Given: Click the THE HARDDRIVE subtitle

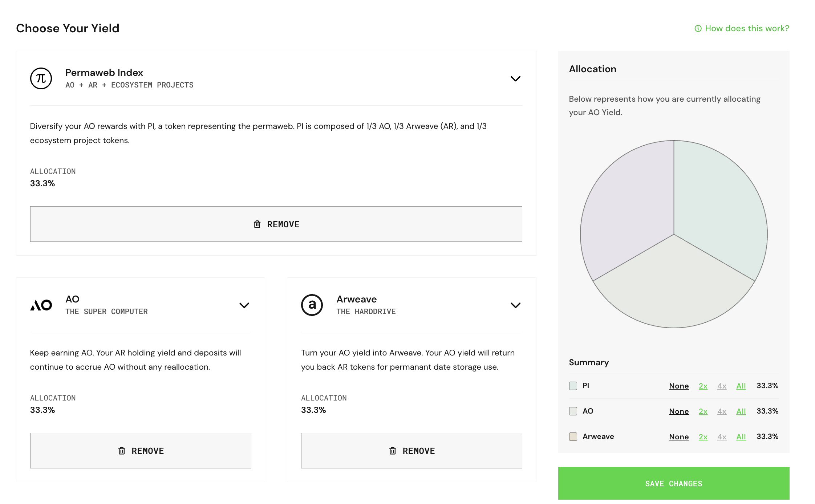Looking at the screenshot, I should (366, 312).
